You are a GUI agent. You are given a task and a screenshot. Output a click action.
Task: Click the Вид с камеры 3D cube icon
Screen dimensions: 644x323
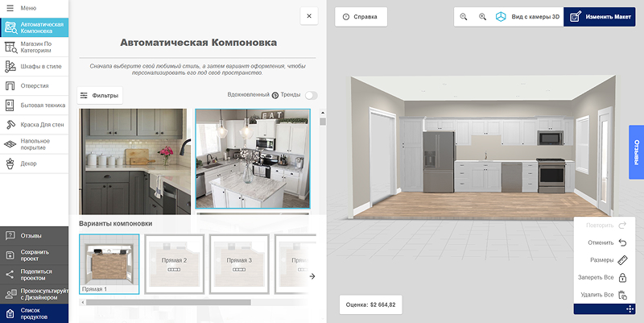point(501,17)
